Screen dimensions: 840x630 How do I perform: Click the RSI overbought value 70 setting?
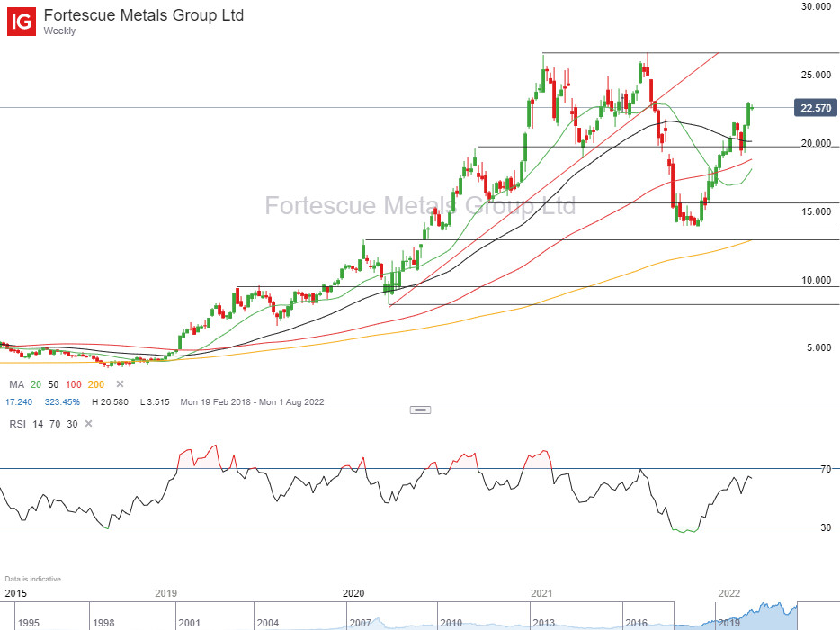(55, 424)
